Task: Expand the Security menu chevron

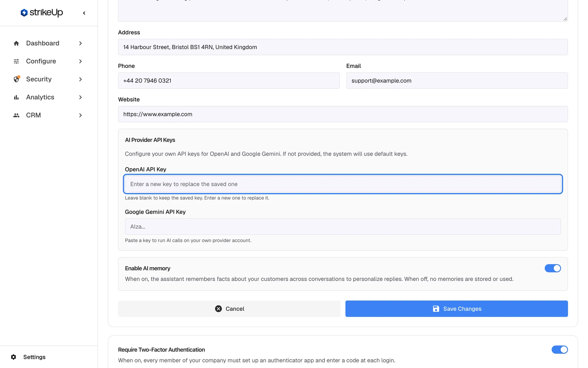Action: [x=80, y=79]
